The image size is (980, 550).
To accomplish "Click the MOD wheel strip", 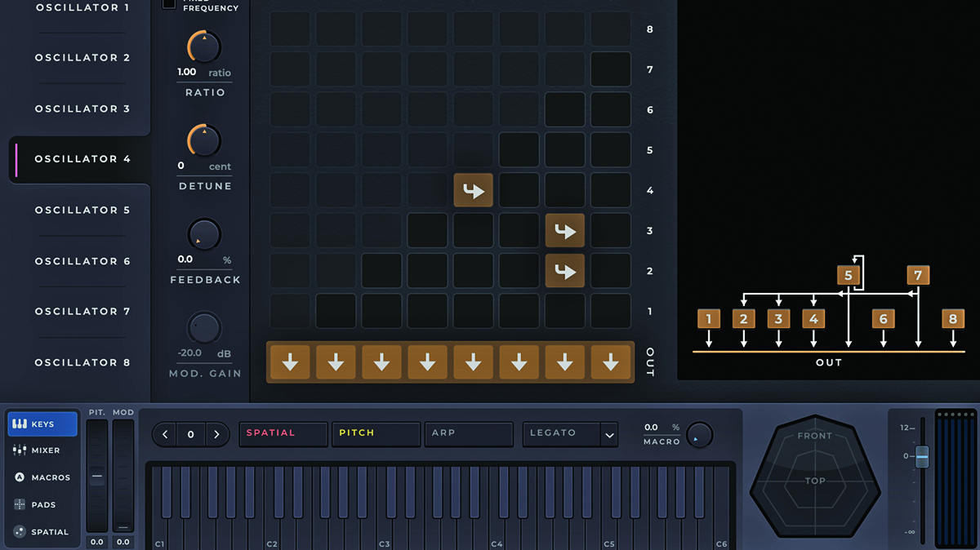I will coord(123,476).
